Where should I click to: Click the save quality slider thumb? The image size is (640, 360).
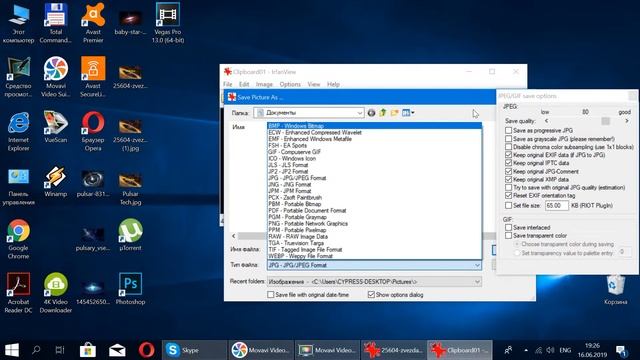(605, 121)
